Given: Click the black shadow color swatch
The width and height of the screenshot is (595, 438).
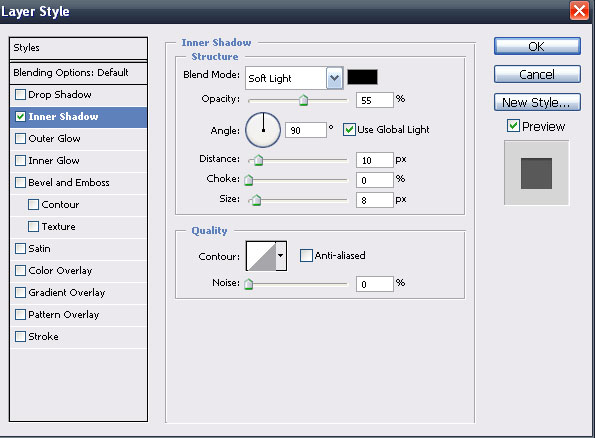Looking at the screenshot, I should pos(362,77).
